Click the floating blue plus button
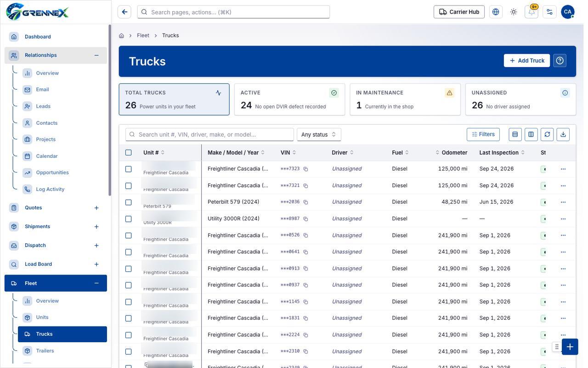The image size is (588, 368). 570,347
